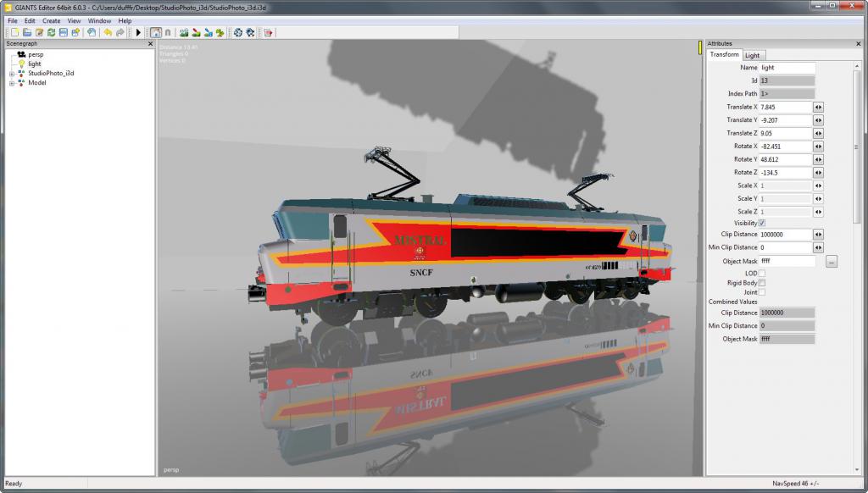Click the Scale X slider arrows button
The image size is (868, 493).
point(818,186)
